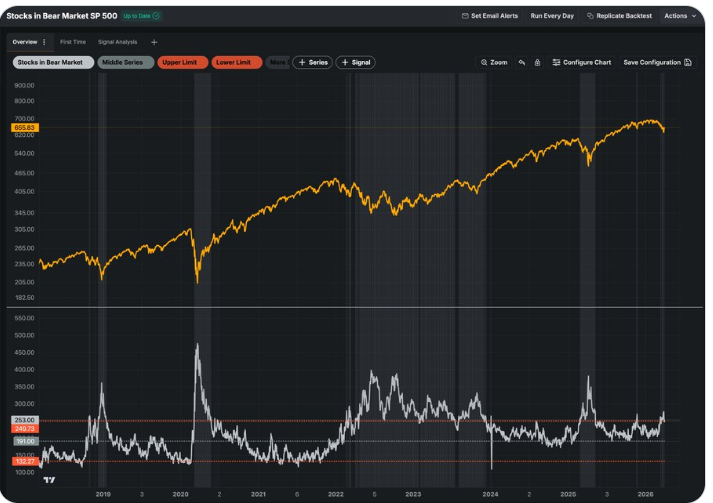Click the undo arrow icon in chart toolbar
This screenshot has width=713, height=503.
[x=521, y=62]
